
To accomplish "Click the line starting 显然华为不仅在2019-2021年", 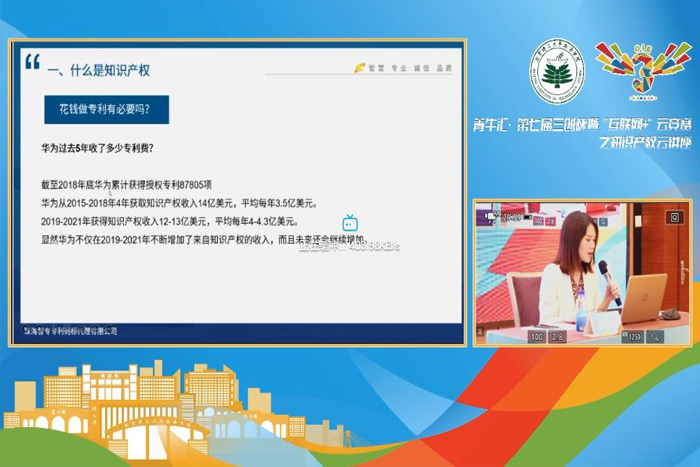I will click(x=204, y=240).
